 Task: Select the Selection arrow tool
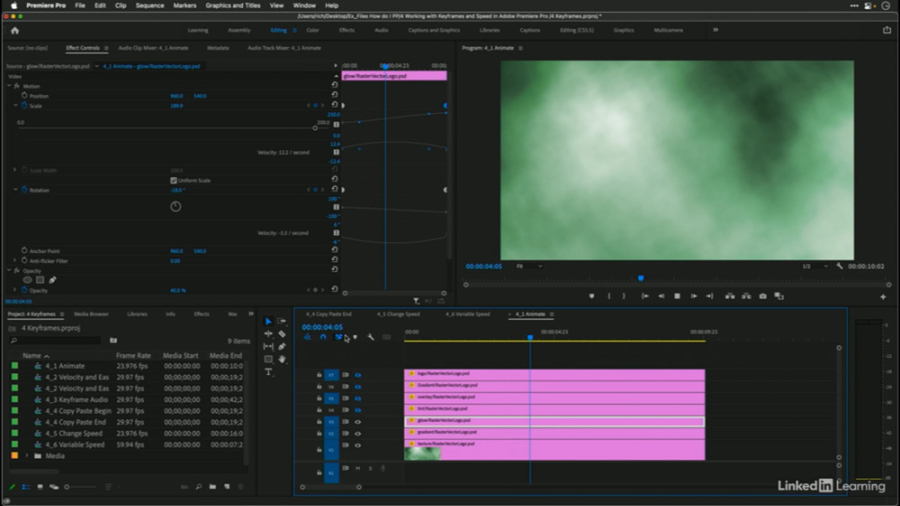[x=268, y=321]
